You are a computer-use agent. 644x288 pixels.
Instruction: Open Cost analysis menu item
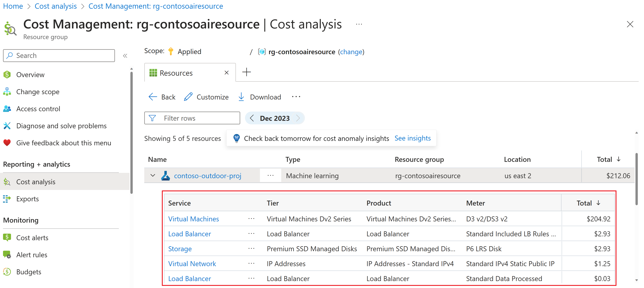(x=36, y=182)
